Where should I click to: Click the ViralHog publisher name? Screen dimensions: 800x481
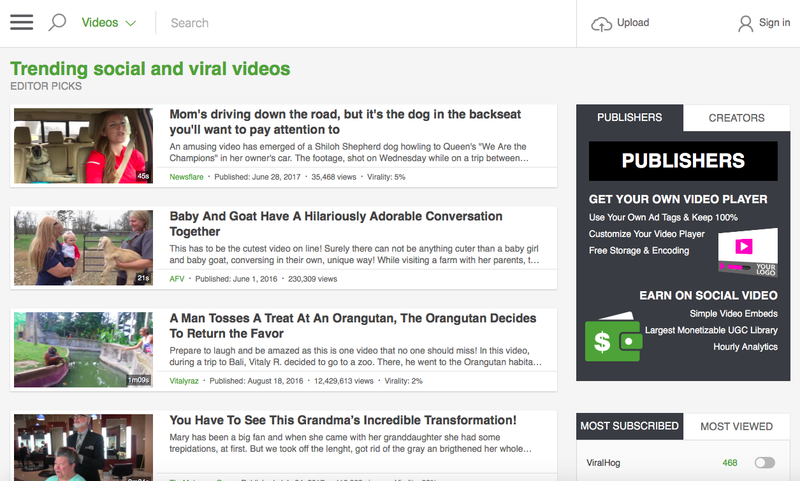tap(603, 463)
